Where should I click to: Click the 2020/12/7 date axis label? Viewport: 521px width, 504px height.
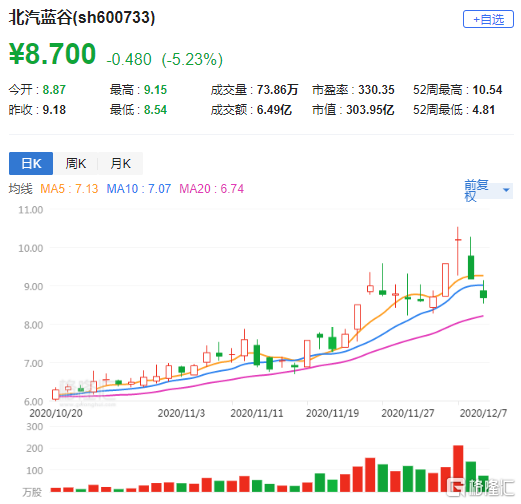tap(483, 413)
